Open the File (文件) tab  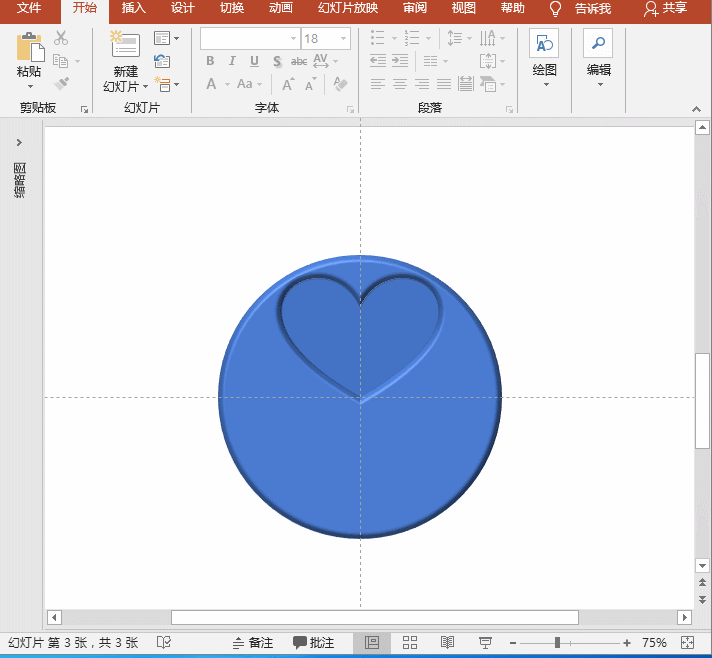(29, 8)
